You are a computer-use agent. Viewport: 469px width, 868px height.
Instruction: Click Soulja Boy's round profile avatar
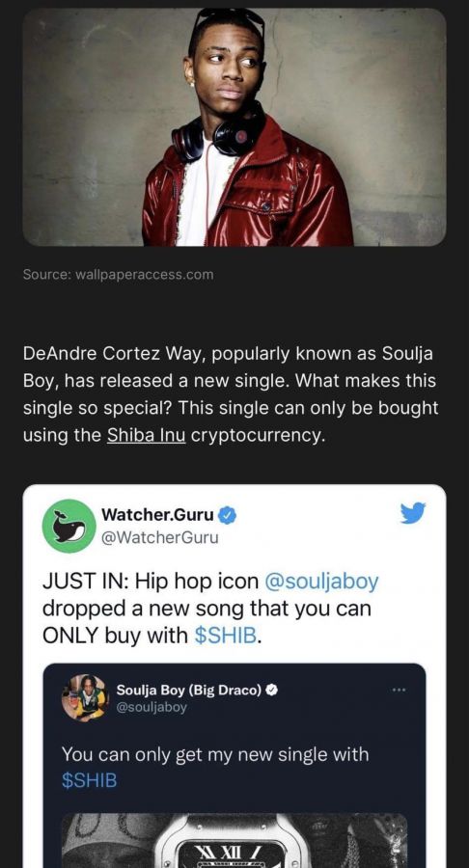85,697
